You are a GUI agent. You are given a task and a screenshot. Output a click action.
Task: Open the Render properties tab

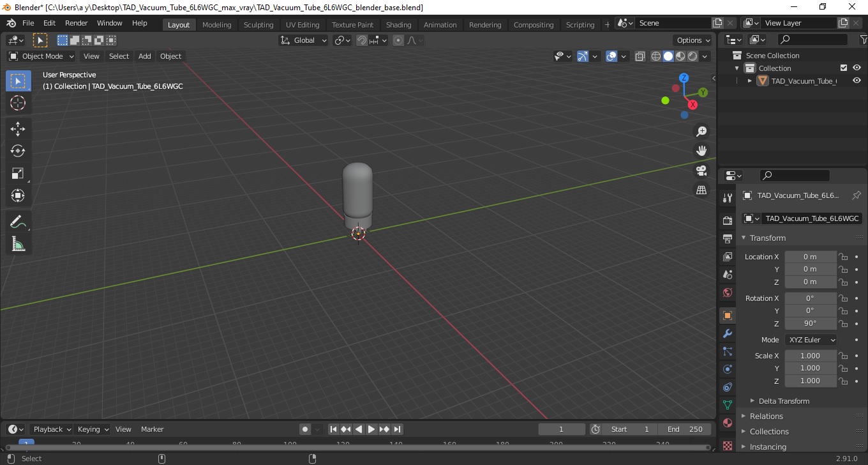pyautogui.click(x=727, y=220)
